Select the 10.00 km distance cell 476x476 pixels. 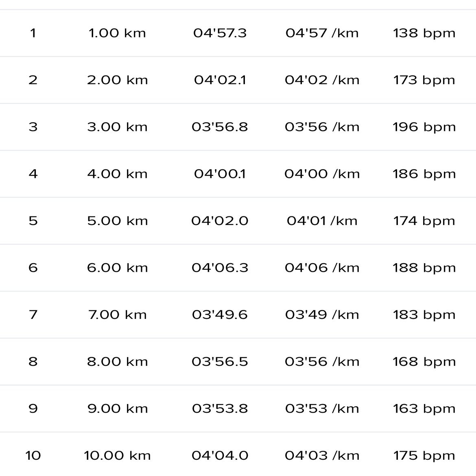[x=117, y=455]
